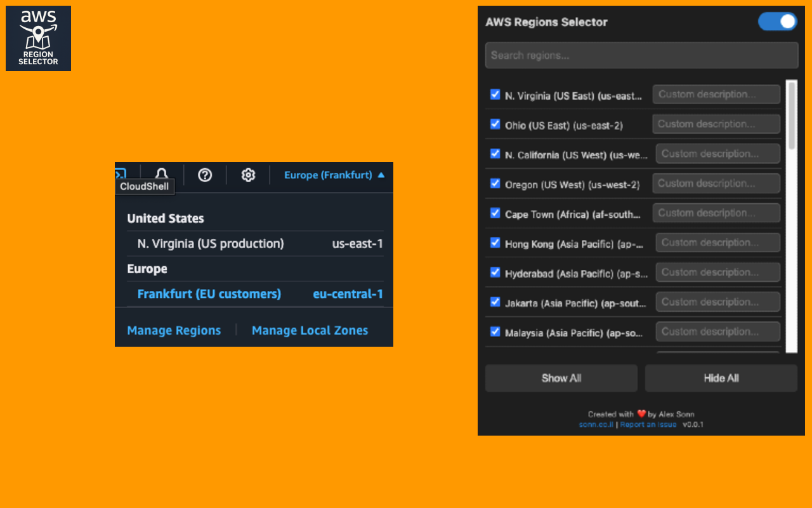Click the AWS Region Selector logo
812x508 pixels.
click(x=38, y=38)
